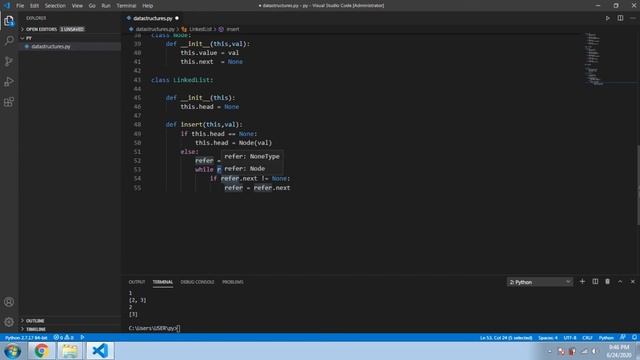
Task: Switch to the Problems panel tab
Action: pos(233,282)
